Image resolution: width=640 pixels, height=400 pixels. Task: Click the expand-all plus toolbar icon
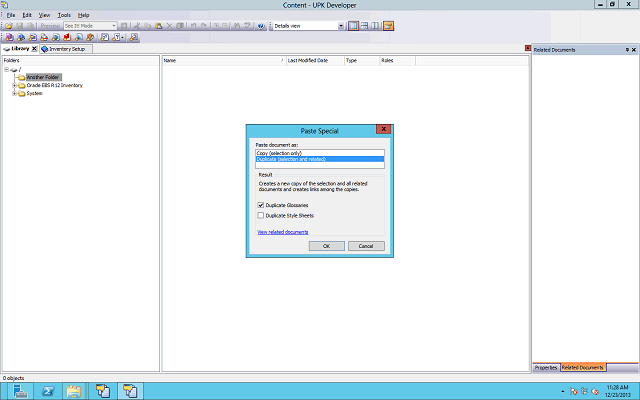[216, 26]
